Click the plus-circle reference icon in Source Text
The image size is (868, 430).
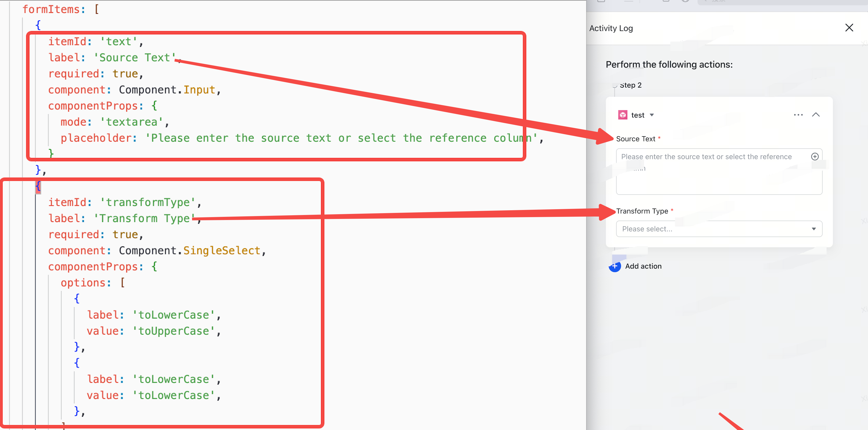coord(815,156)
